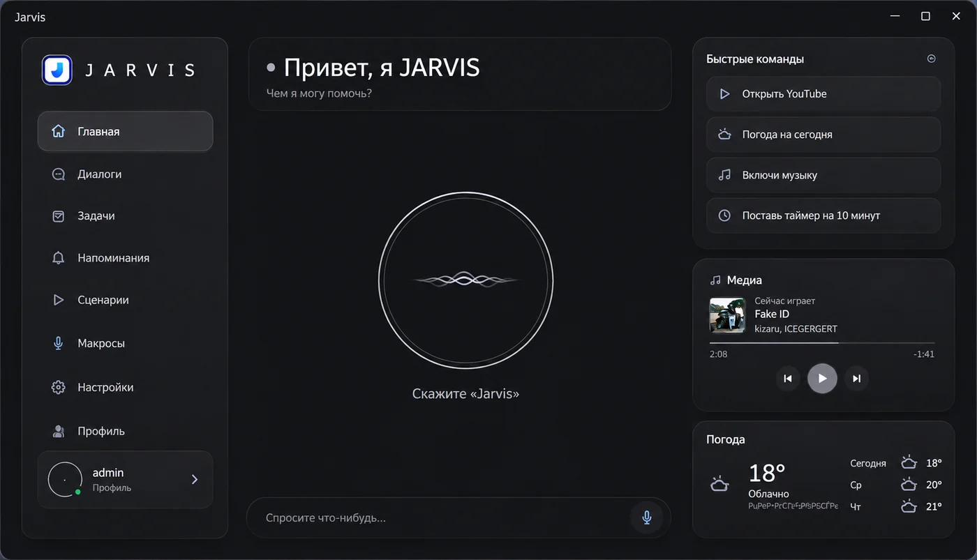The width and height of the screenshot is (977, 560).
Task: Click the kizaru, ICEGERGERT artist text
Action: point(796,328)
